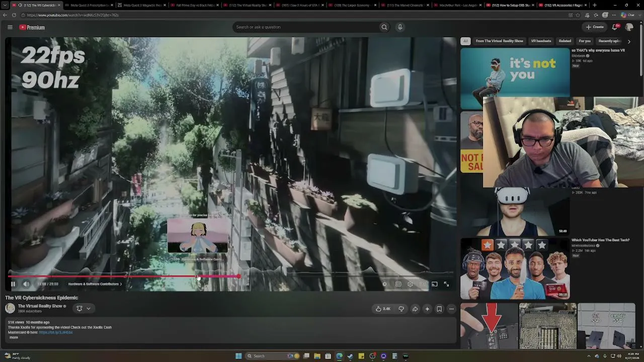Viewport: 644px width, 362px height.
Task: Toggle the autoplay switch in the player
Action: click(x=384, y=284)
